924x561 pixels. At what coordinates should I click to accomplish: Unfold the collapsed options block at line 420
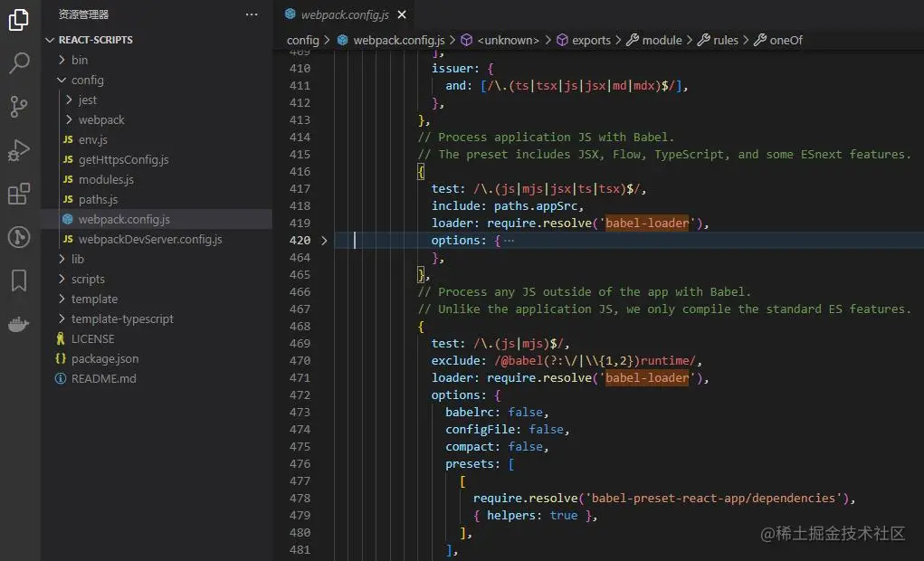point(324,241)
